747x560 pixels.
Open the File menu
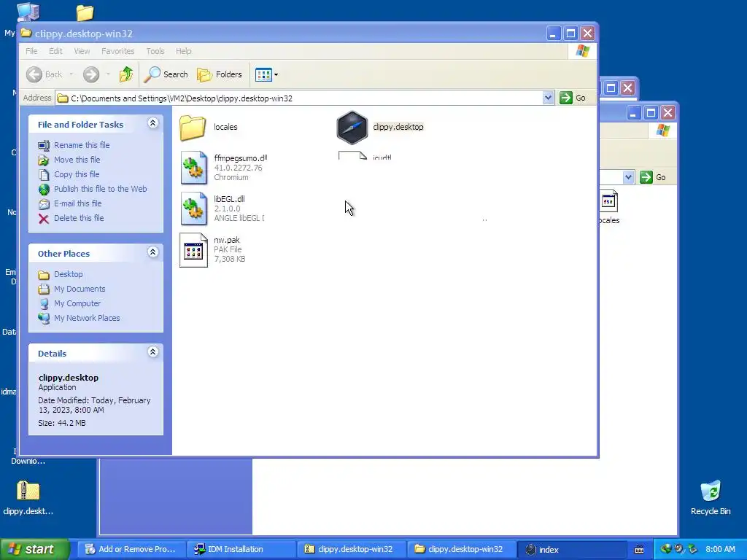click(31, 51)
